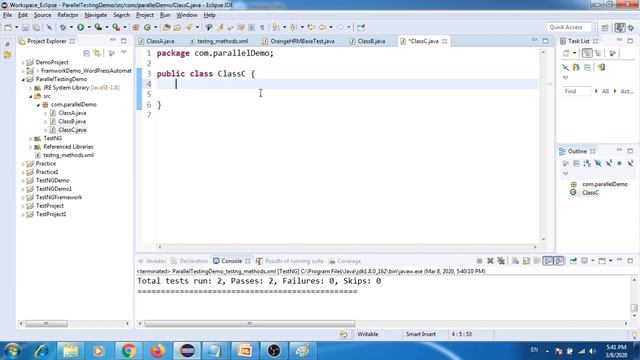Toggle Link with Editor in Project Explorer
The image size is (640, 360).
[x=97, y=53]
